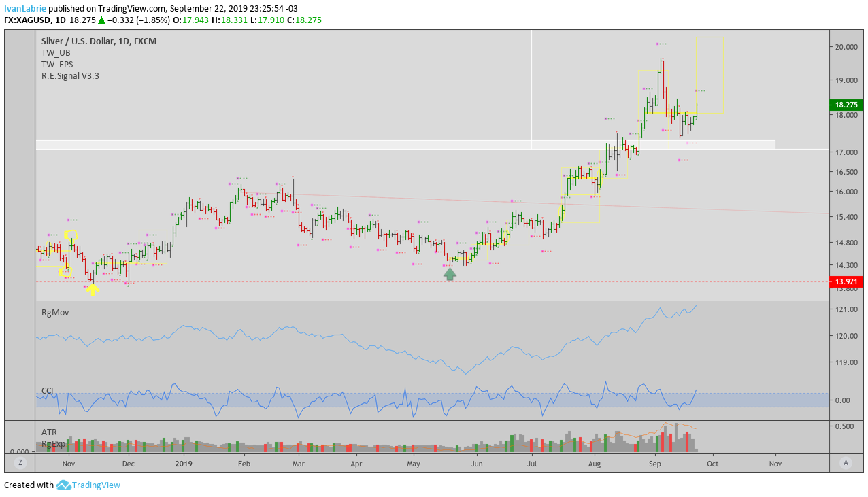The image size is (868, 497).
Task: Click the 2019 label on the time axis
Action: pyautogui.click(x=184, y=464)
